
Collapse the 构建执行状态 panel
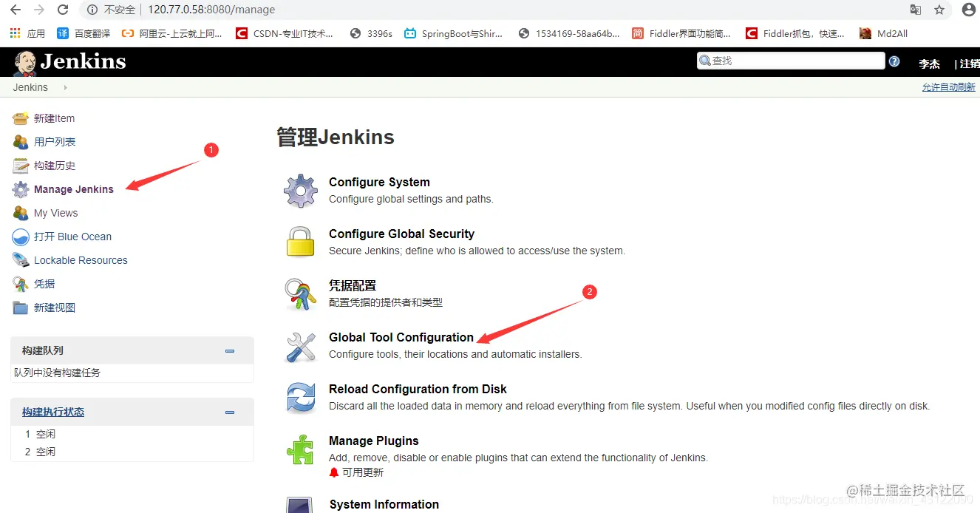tap(230, 412)
